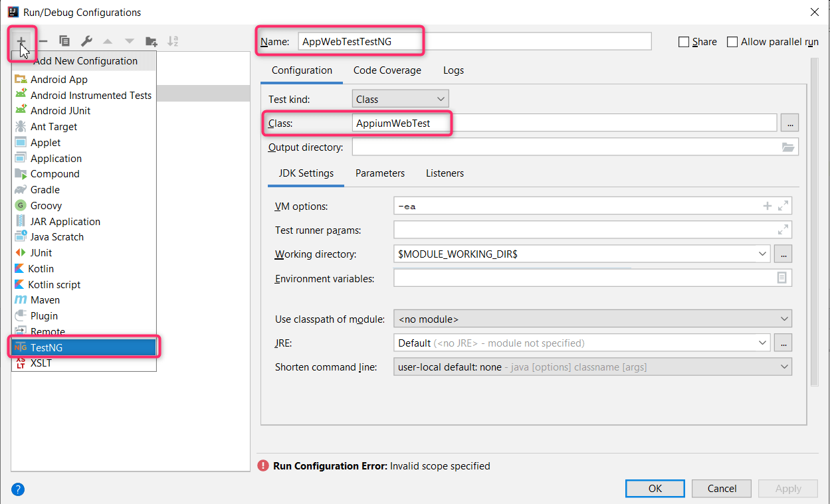The width and height of the screenshot is (830, 504).
Task: Pick Android JUnit configuration type
Action: pos(84,111)
